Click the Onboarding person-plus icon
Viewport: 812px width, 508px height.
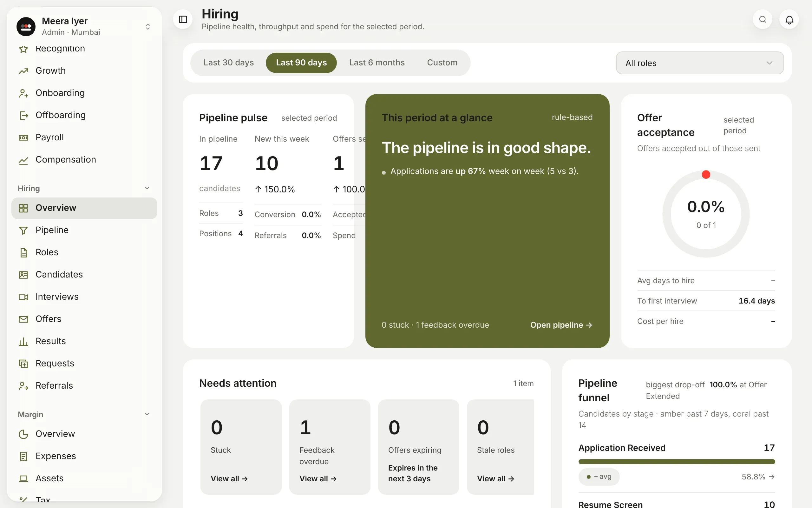coord(23,93)
